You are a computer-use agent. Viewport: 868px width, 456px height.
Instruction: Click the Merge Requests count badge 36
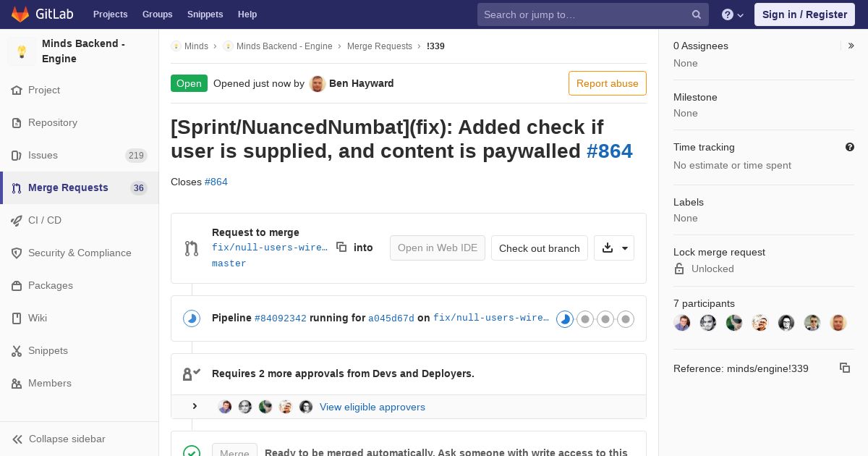[139, 188]
